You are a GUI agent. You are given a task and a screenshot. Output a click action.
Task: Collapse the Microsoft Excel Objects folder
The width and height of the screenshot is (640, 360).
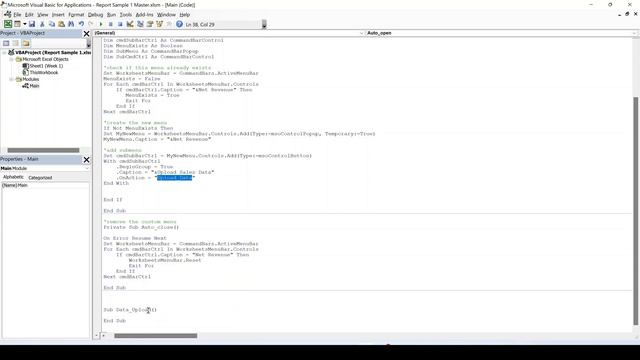(x=11, y=59)
